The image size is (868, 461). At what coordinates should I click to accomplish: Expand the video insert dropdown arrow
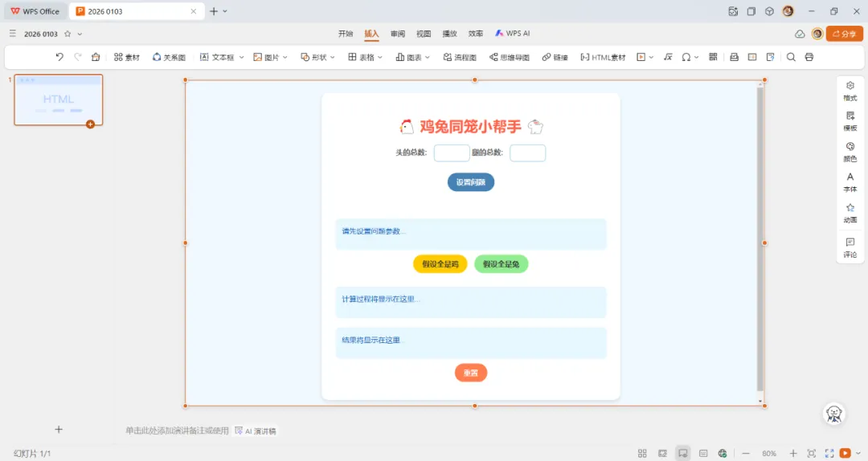pyautogui.click(x=651, y=57)
